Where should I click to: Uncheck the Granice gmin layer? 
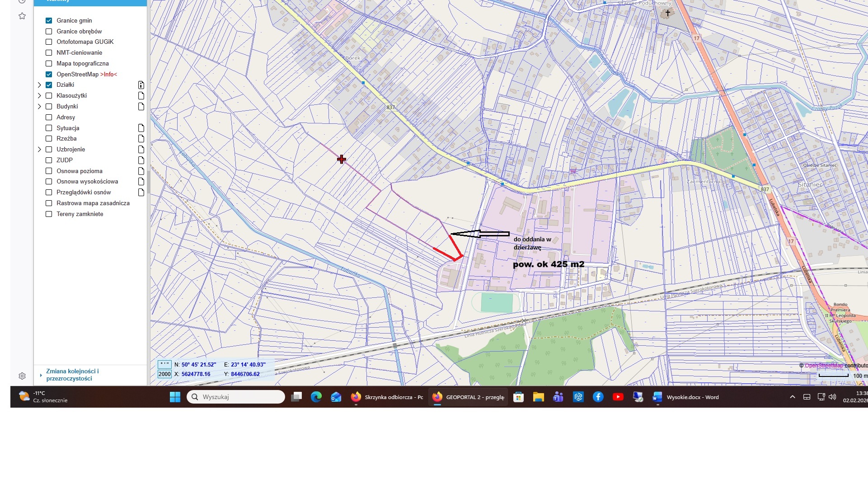(x=49, y=20)
